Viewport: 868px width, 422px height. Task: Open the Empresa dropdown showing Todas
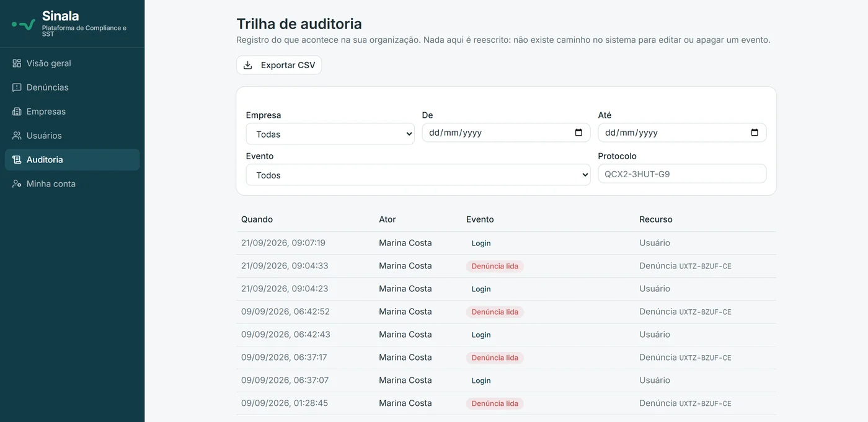330,134
